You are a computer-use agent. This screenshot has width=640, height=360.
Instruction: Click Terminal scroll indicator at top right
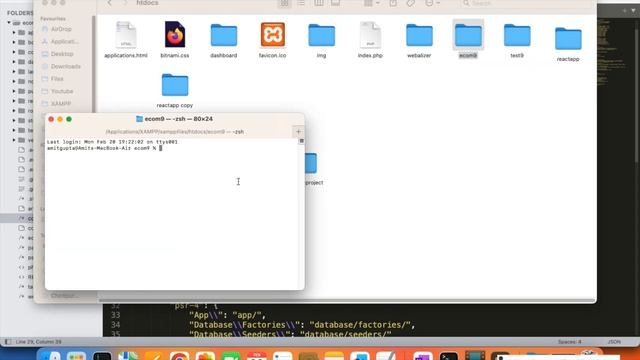point(302,141)
